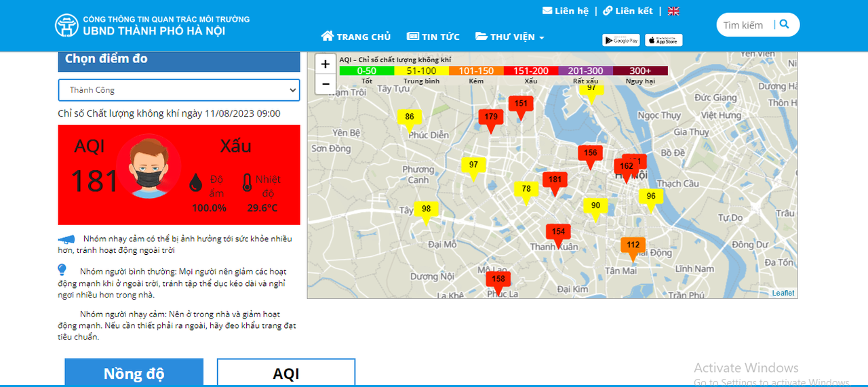Select the orange map marker showing 112
This screenshot has height=387, width=868.
click(633, 246)
